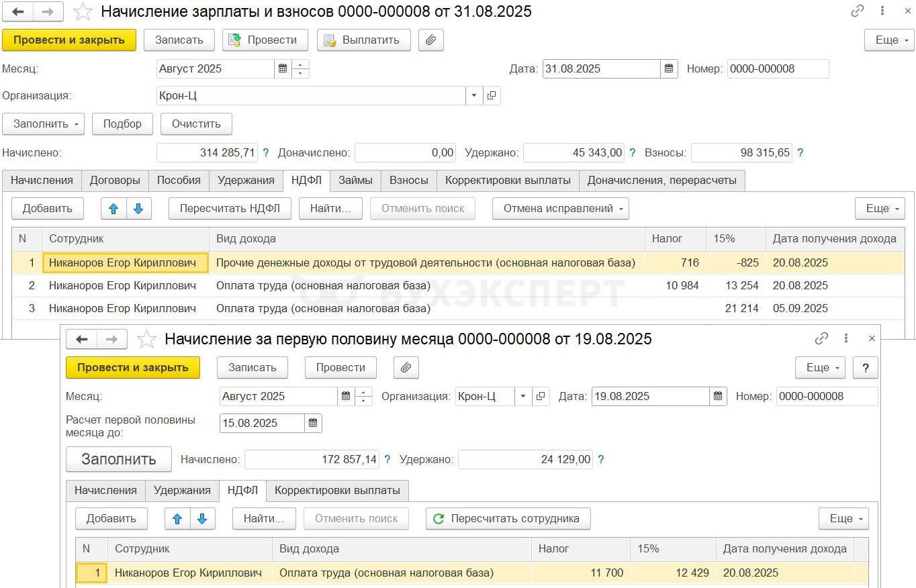Switch to Доначисления, перерасчеты tab

[661, 180]
